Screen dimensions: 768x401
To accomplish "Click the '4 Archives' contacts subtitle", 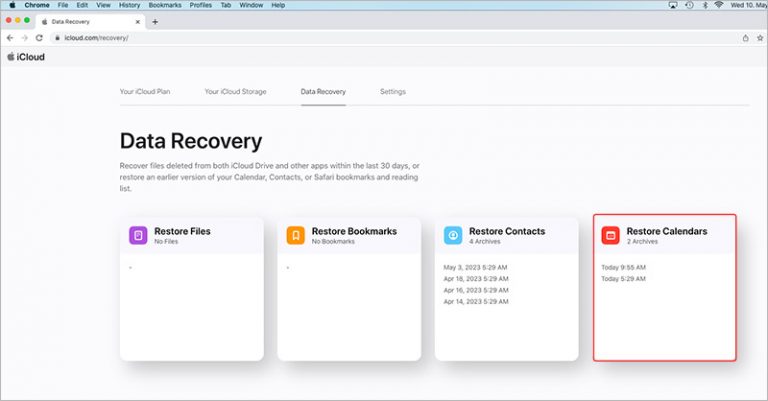I will (485, 241).
